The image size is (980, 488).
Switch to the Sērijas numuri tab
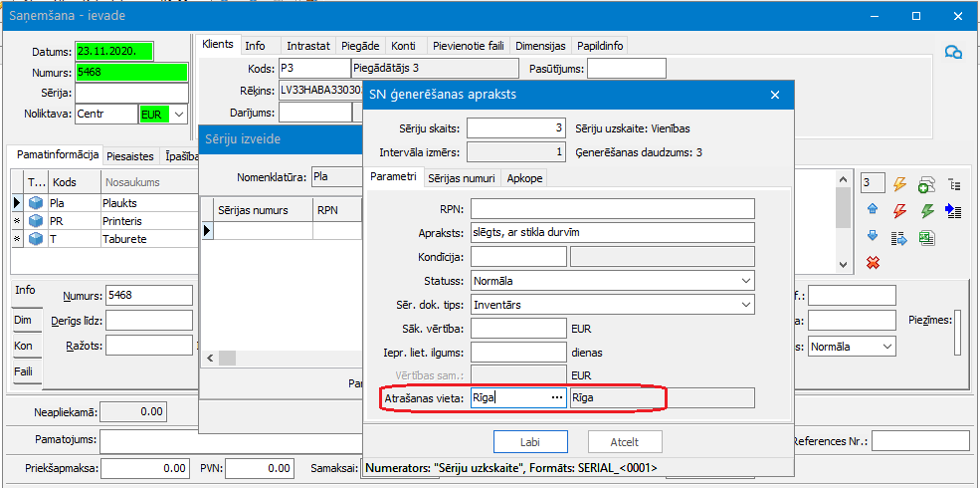[463, 178]
